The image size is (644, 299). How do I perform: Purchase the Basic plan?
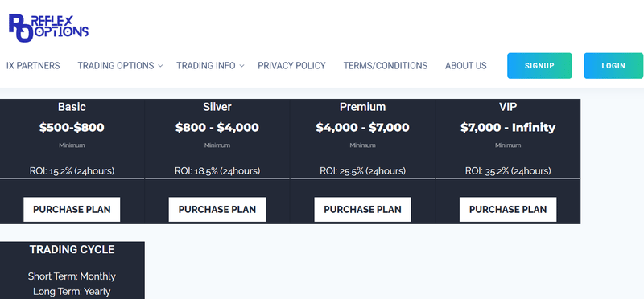coord(72,210)
